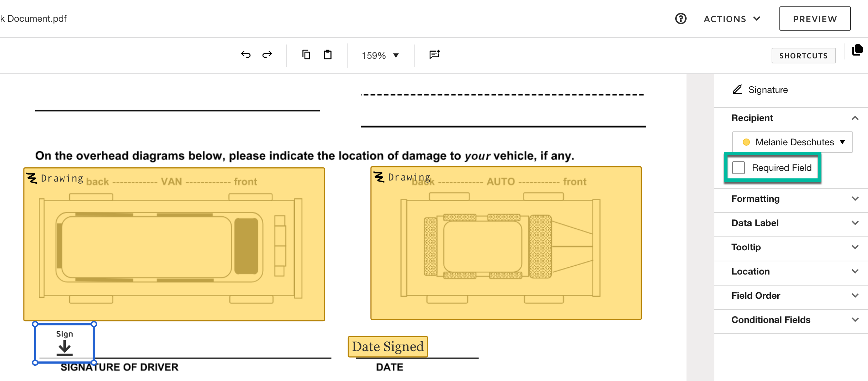Image resolution: width=868 pixels, height=381 pixels.
Task: Enable the Required Field checkbox
Action: pyautogui.click(x=739, y=168)
